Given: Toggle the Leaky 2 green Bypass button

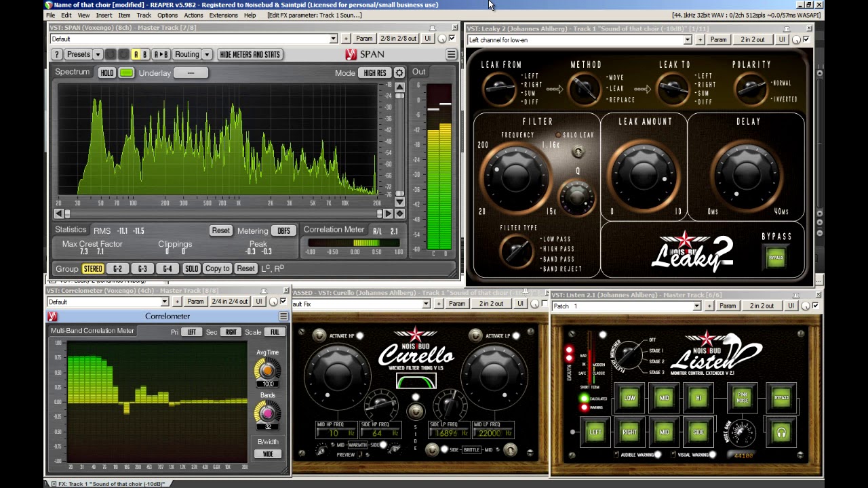Looking at the screenshot, I should [x=776, y=258].
